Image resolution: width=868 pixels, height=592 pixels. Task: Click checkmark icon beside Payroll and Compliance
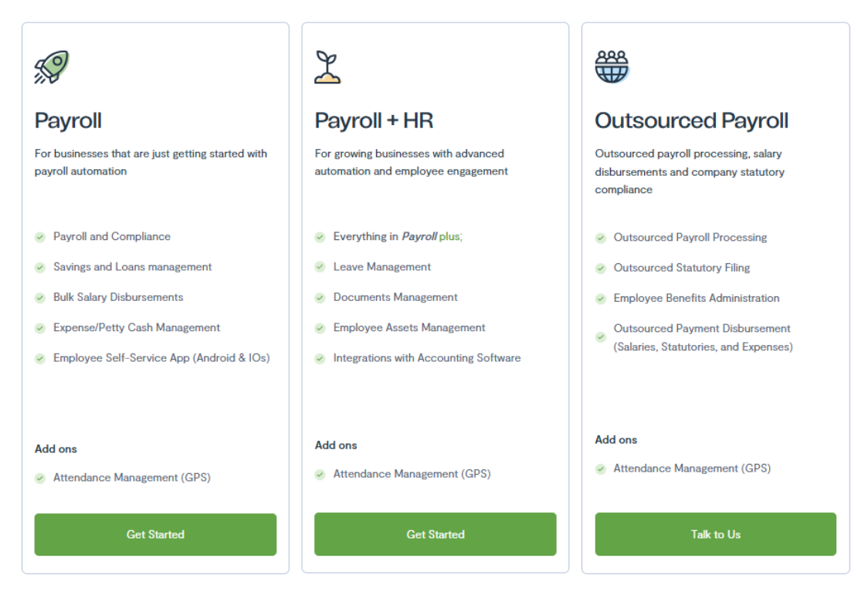pyautogui.click(x=40, y=237)
